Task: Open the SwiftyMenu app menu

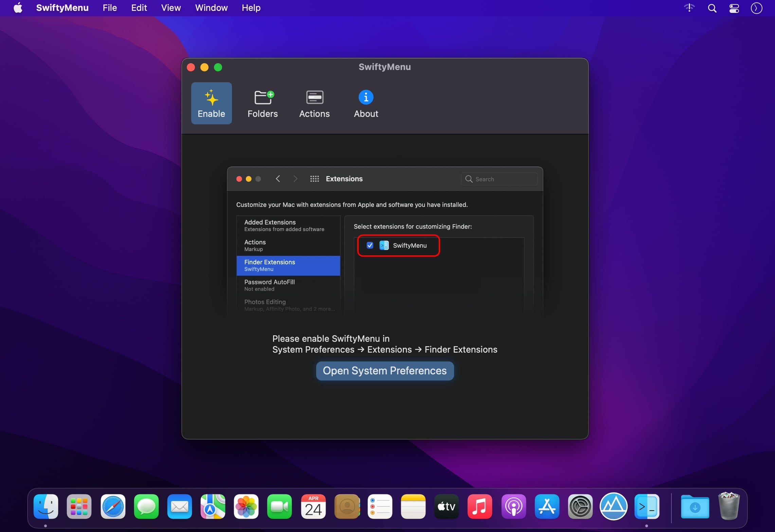Action: pyautogui.click(x=62, y=8)
